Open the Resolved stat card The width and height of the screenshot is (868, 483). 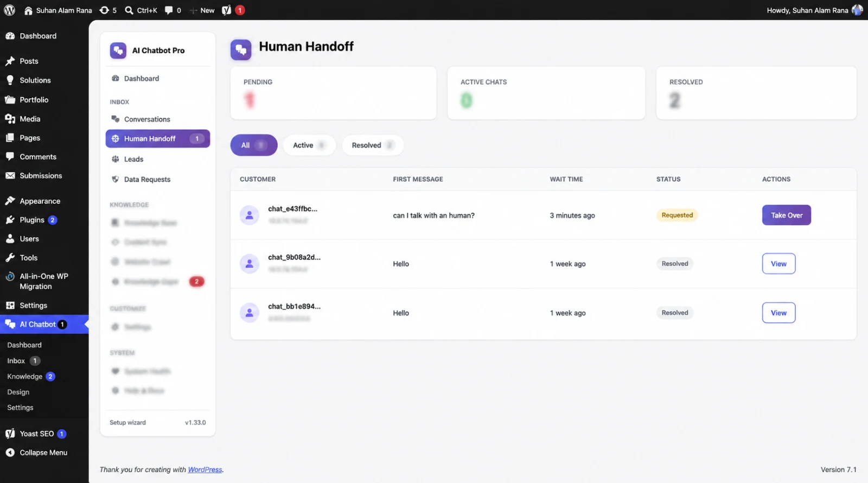click(x=756, y=93)
